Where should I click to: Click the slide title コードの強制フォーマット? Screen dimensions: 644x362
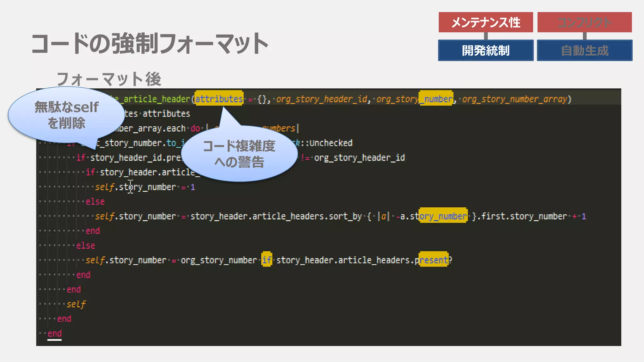(150, 43)
